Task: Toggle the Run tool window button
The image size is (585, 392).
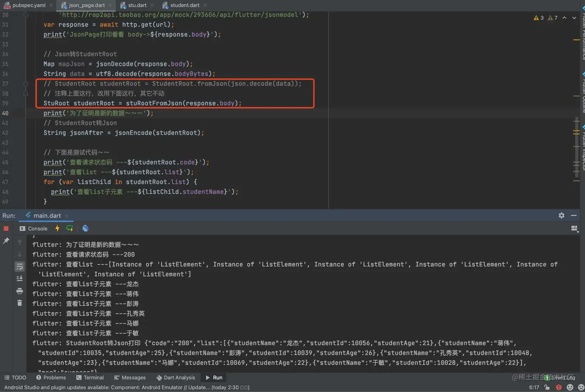Action: pyautogui.click(x=214, y=377)
